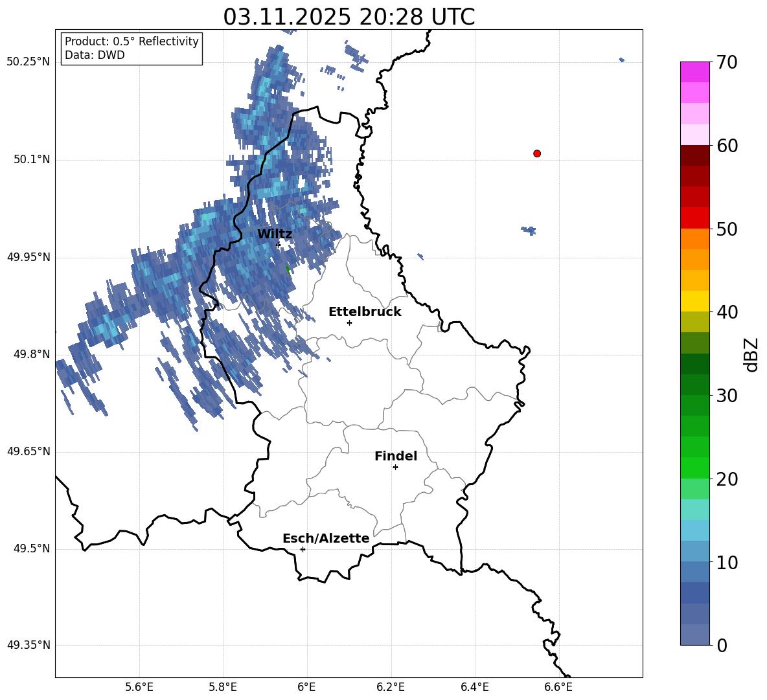The height and width of the screenshot is (700, 767).
Task: Click the red dot marker on the map
Action: [x=537, y=153]
